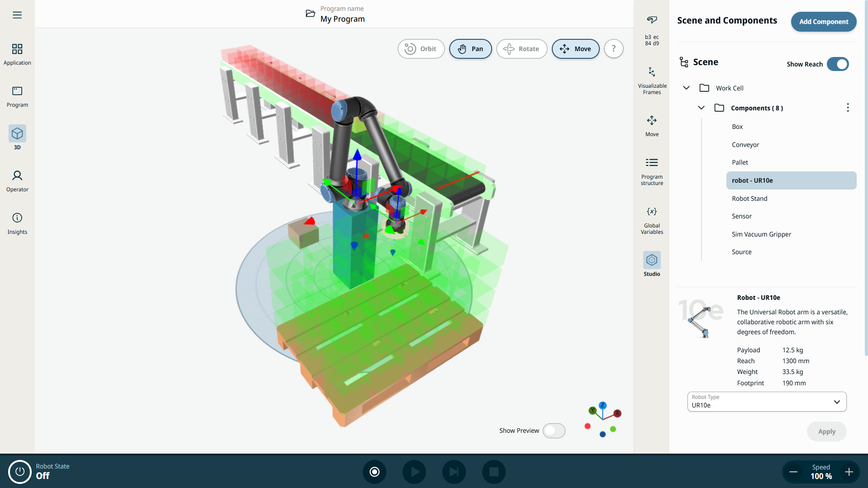Click the Add Component button

click(823, 22)
